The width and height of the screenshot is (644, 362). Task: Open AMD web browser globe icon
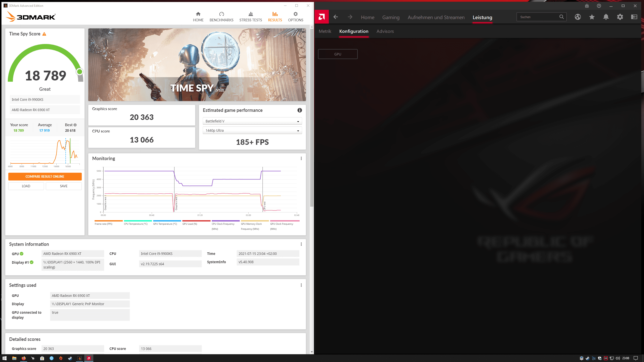(x=578, y=17)
